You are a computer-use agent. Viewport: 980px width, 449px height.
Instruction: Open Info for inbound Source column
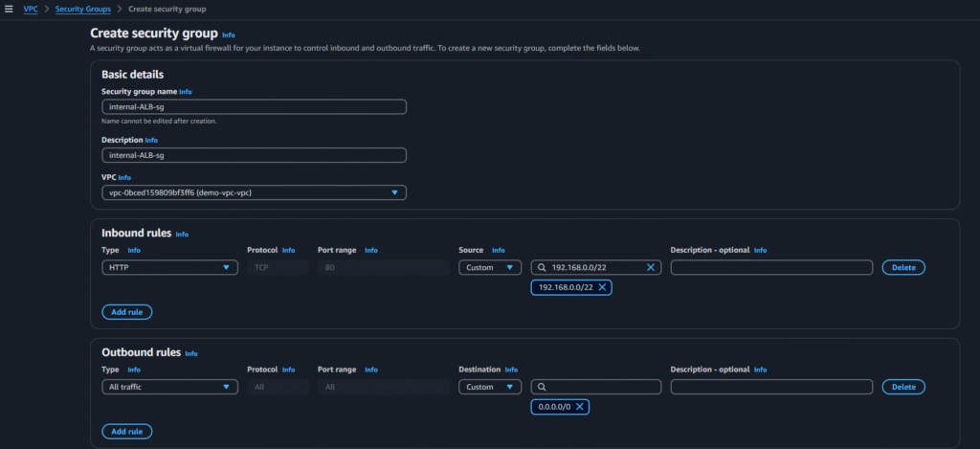click(498, 250)
